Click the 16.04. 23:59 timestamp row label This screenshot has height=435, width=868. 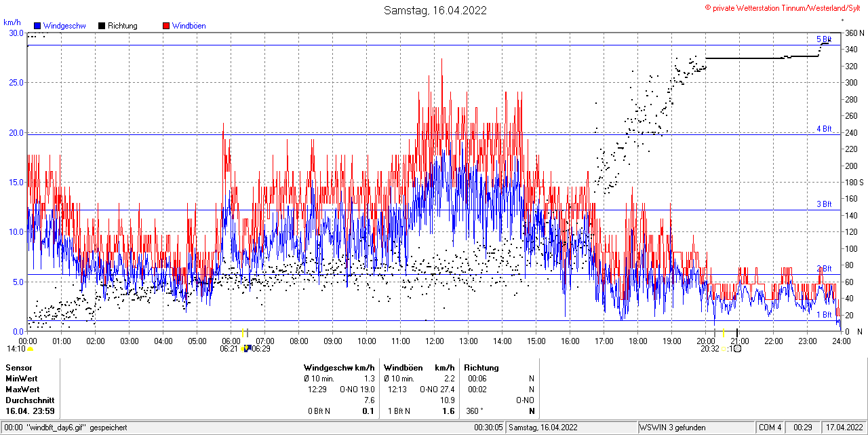[30, 411]
